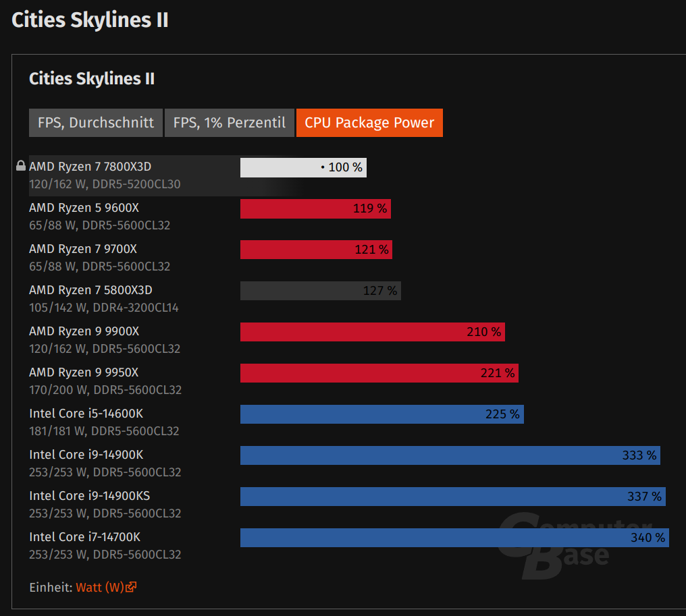Image resolution: width=686 pixels, height=616 pixels.
Task: Click the AMD Ryzen 7 9700X label
Action: (83, 249)
